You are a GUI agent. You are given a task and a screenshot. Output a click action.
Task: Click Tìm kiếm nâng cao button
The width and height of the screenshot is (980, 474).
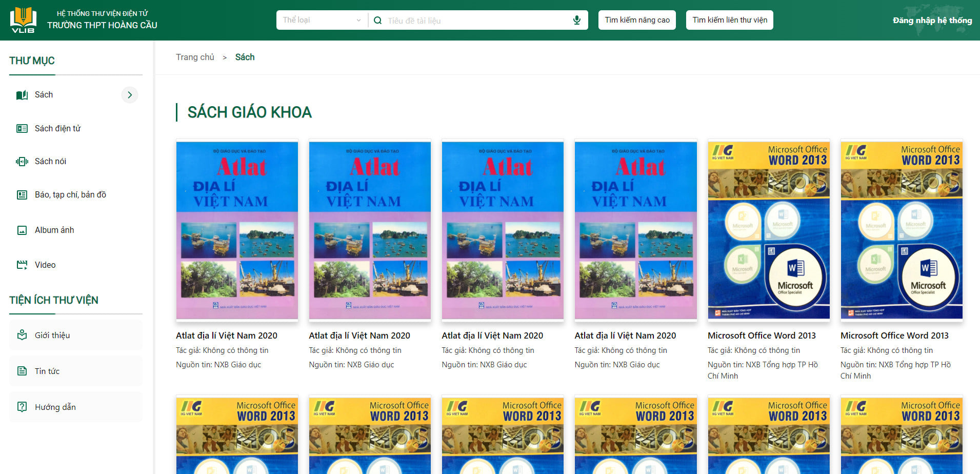637,20
